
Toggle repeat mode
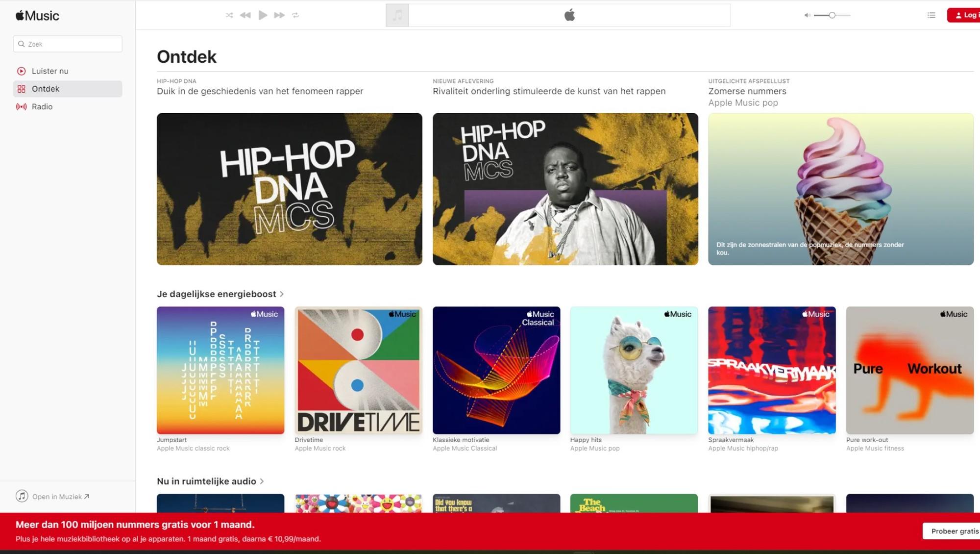point(295,15)
